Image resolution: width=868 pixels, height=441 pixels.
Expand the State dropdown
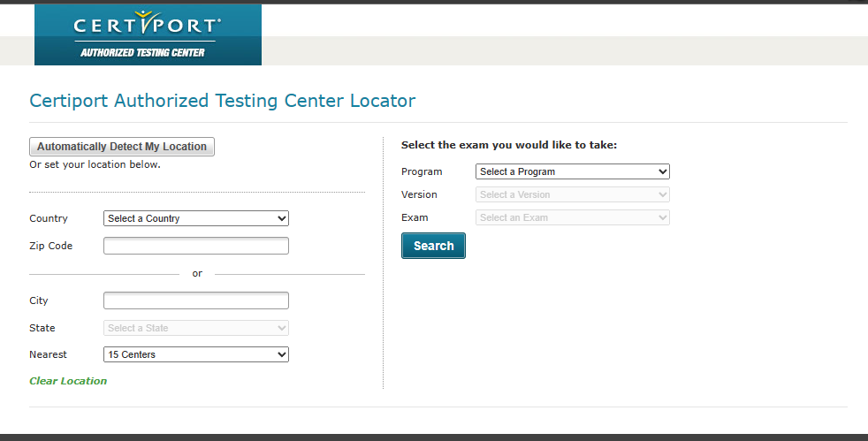[x=195, y=328]
